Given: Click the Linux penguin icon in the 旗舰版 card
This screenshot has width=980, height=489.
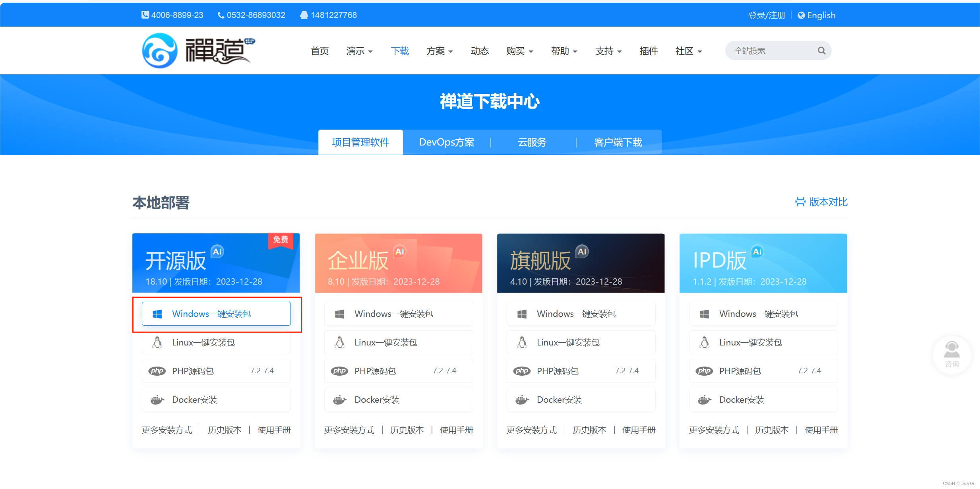Looking at the screenshot, I should pos(522,342).
